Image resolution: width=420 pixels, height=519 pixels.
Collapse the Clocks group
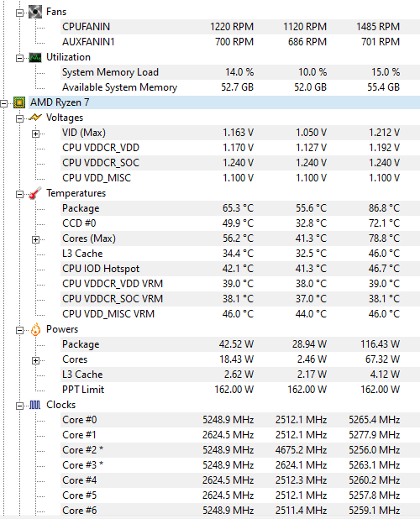pyautogui.click(x=20, y=406)
